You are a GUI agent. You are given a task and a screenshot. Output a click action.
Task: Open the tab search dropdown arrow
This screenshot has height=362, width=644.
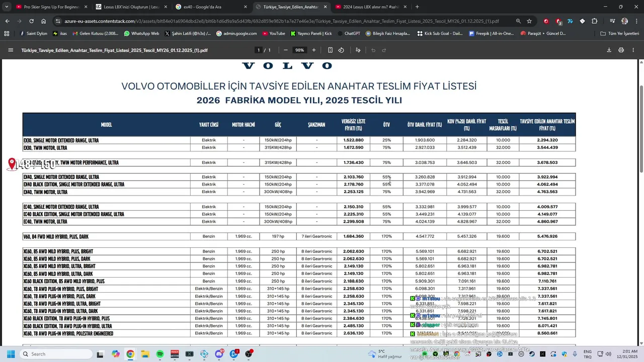tap(7, 7)
